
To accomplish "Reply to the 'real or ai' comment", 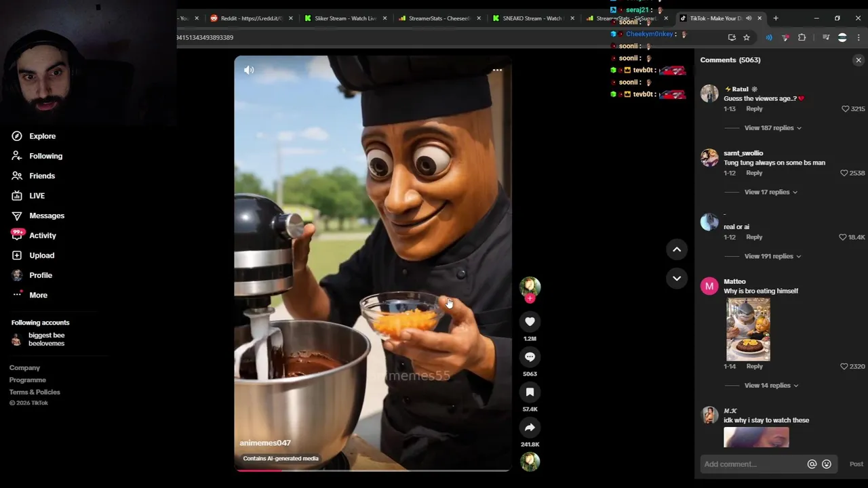I will tap(754, 237).
